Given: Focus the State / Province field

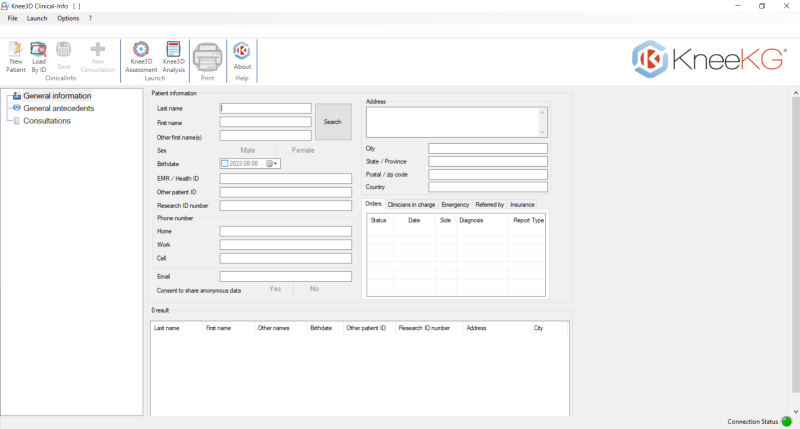Looking at the screenshot, I should [488, 162].
